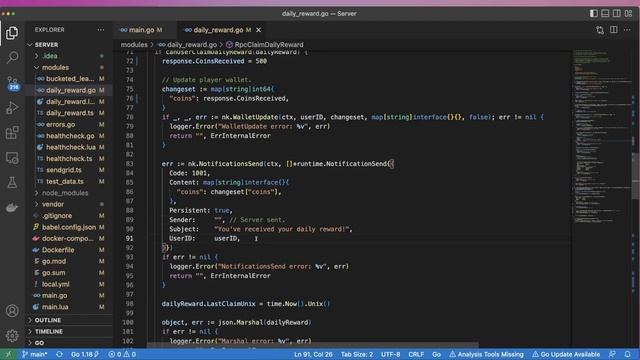Open the Accounts menu icon
The image size is (640, 360).
point(12,311)
